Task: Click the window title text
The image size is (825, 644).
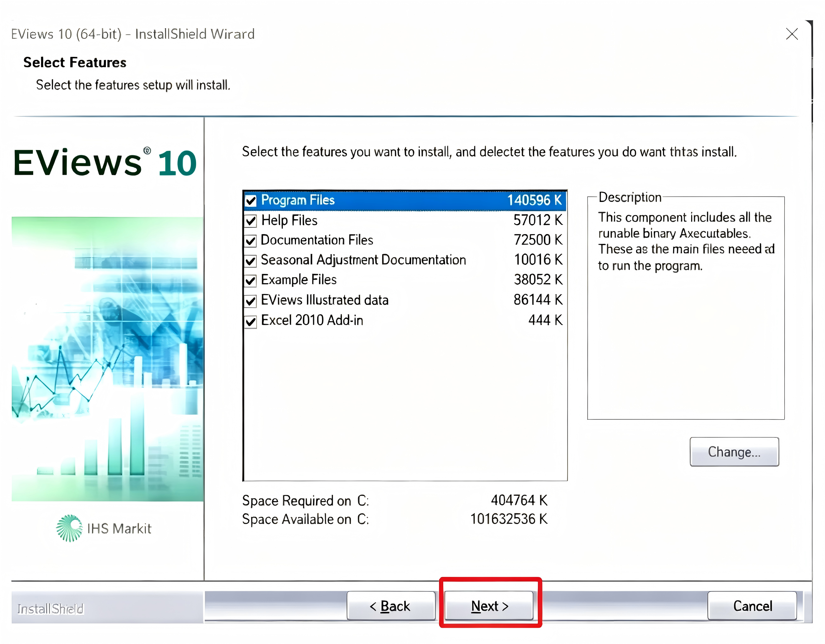Action: (132, 34)
